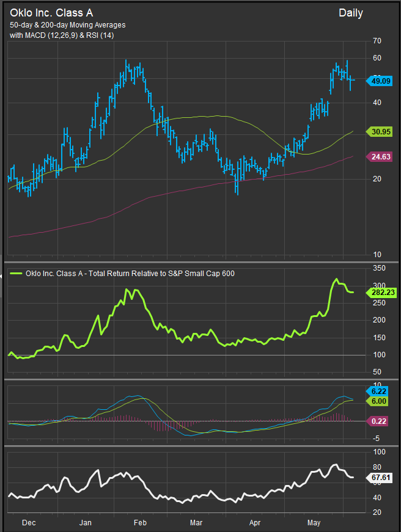Viewport: 401px width, 532px height.
Task: Click the 60 price axis label
Action: point(377,58)
